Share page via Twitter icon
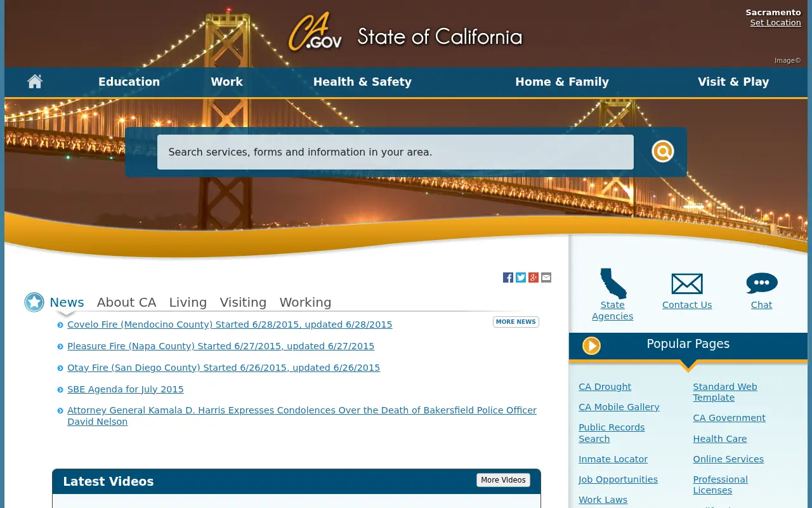 [x=521, y=277]
